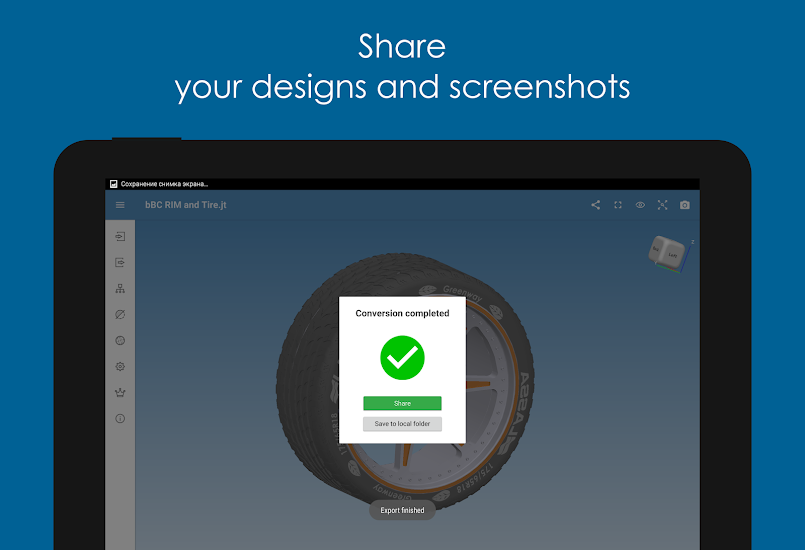
Task: Click the 3D orientation view cube
Action: 667,253
